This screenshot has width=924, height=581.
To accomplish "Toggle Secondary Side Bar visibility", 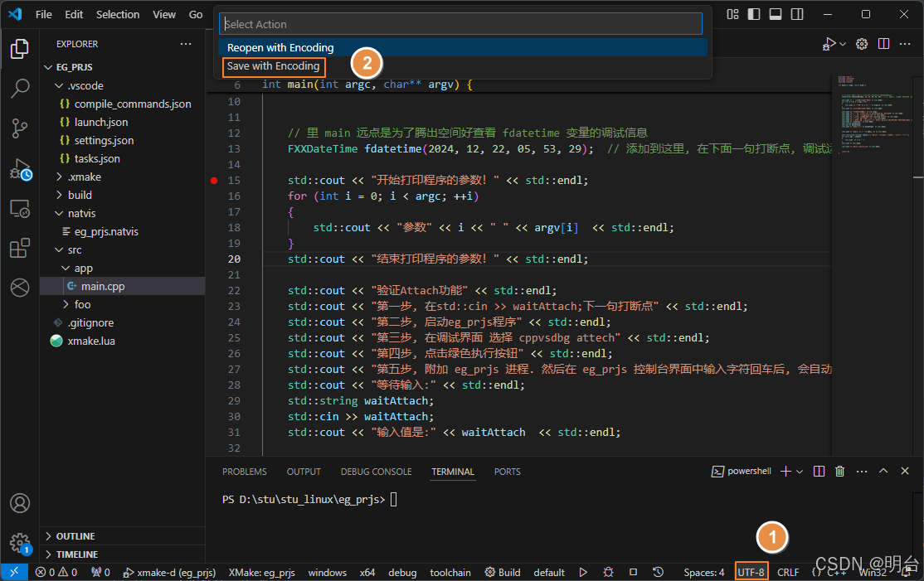I will tap(797, 14).
